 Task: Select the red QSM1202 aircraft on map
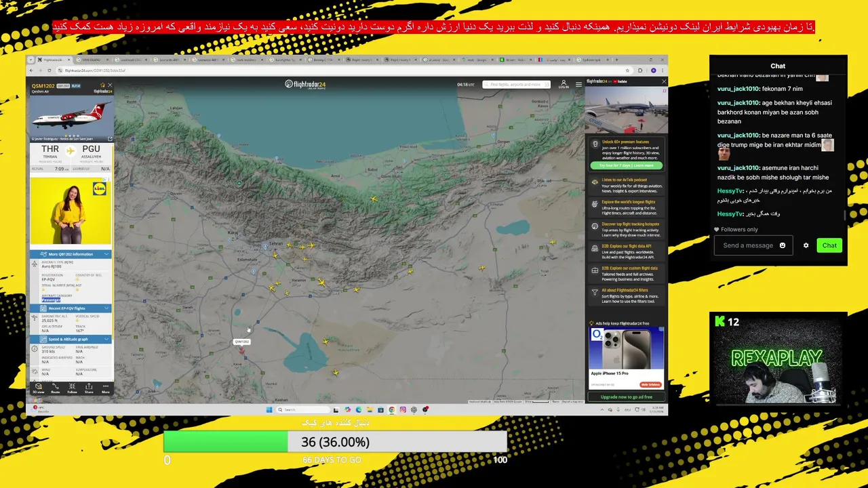coord(241,350)
